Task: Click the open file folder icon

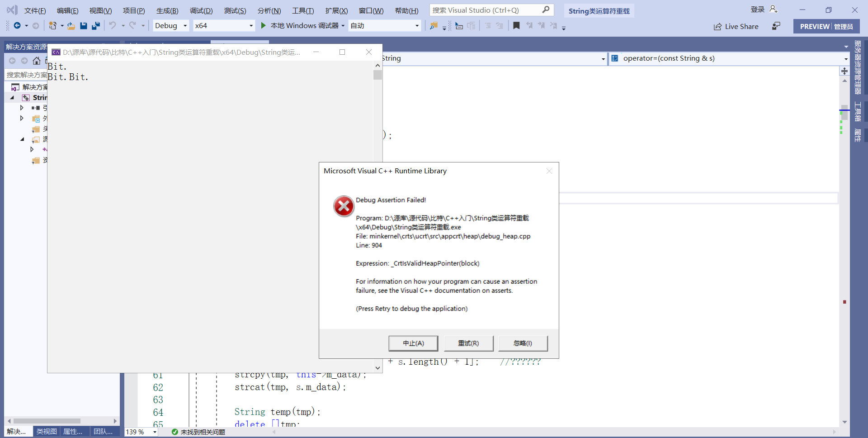Action: coord(71,26)
